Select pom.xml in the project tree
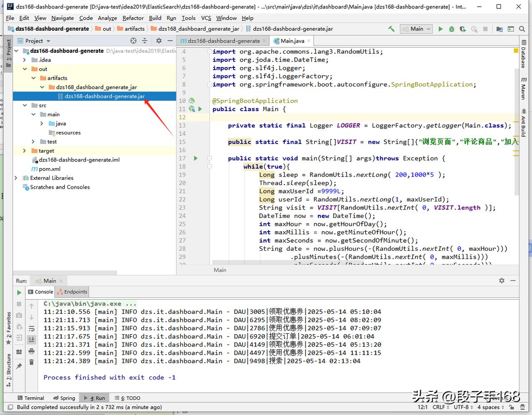The image size is (532, 415). [x=46, y=169]
